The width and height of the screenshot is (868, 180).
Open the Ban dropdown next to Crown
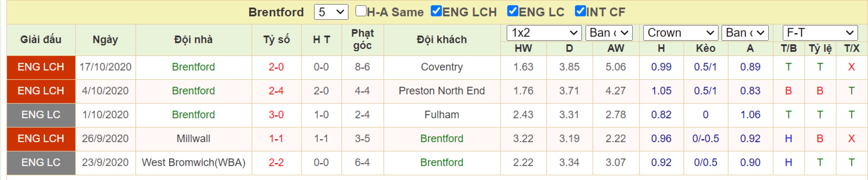pos(745,33)
